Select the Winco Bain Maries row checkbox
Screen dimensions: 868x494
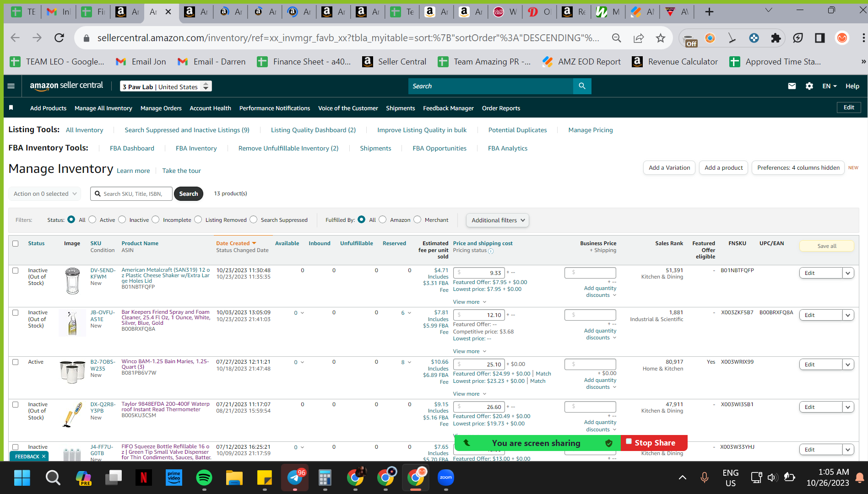point(16,362)
